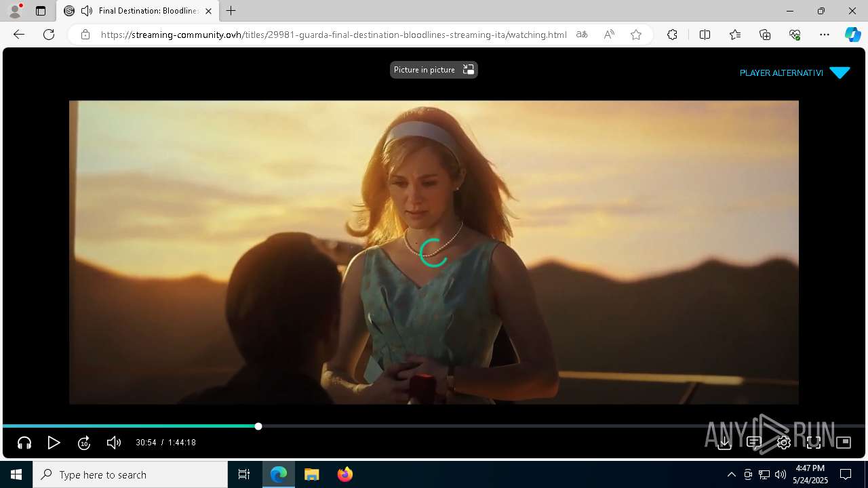Screen dimensions: 868x488
Task: Click the headphones audio track icon
Action: pos(24,443)
